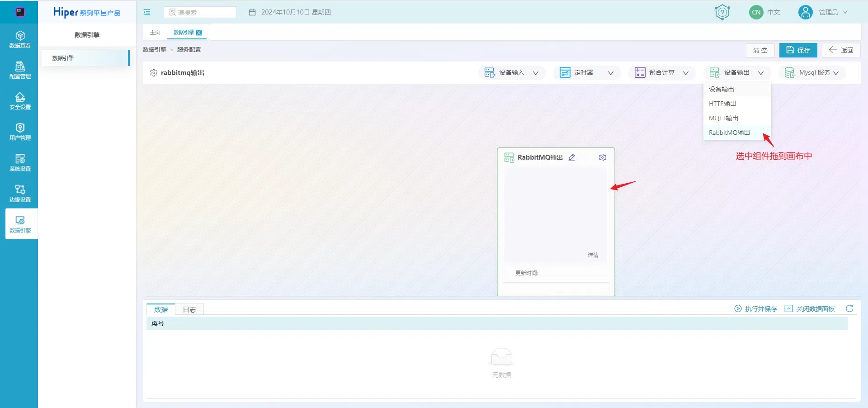Screen dimensions: 868x408
Task: Open the 边缘设置 sidebar section
Action: click(x=20, y=193)
